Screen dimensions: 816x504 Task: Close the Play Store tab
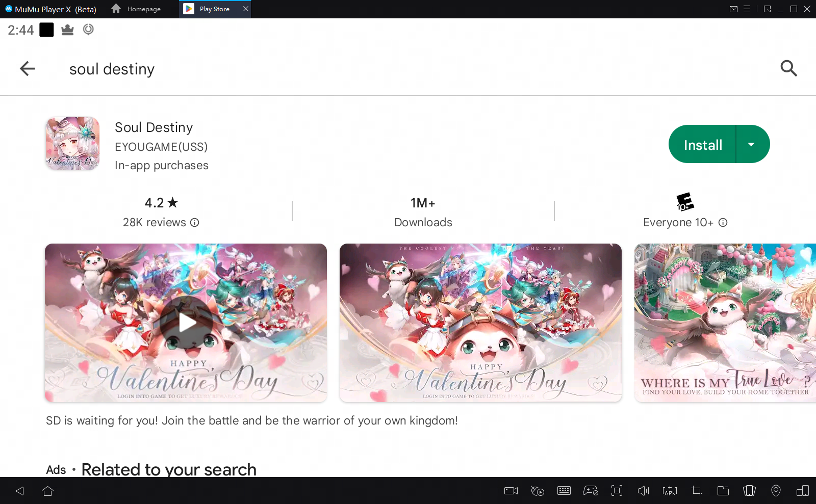coord(245,9)
